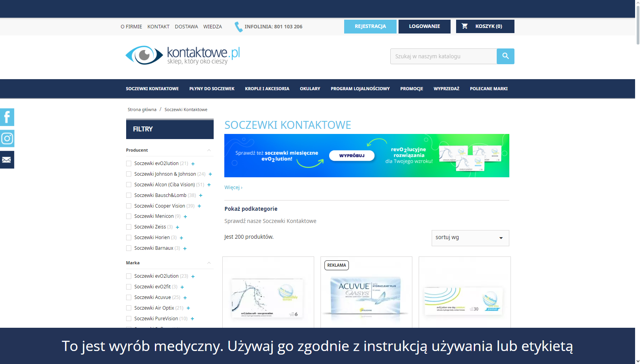Check Soczewki Alcon (Ciba Vision) filter
Viewport: 641px width, 364px height.
click(129, 185)
